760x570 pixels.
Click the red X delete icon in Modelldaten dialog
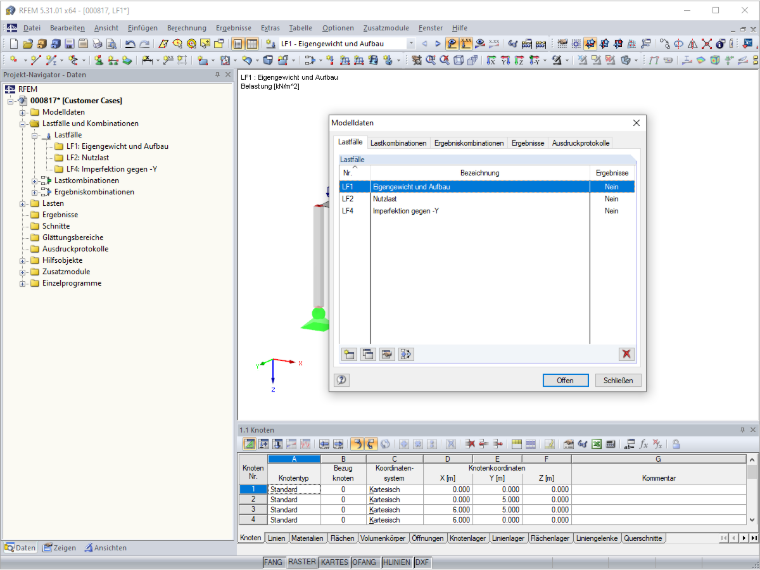point(626,354)
